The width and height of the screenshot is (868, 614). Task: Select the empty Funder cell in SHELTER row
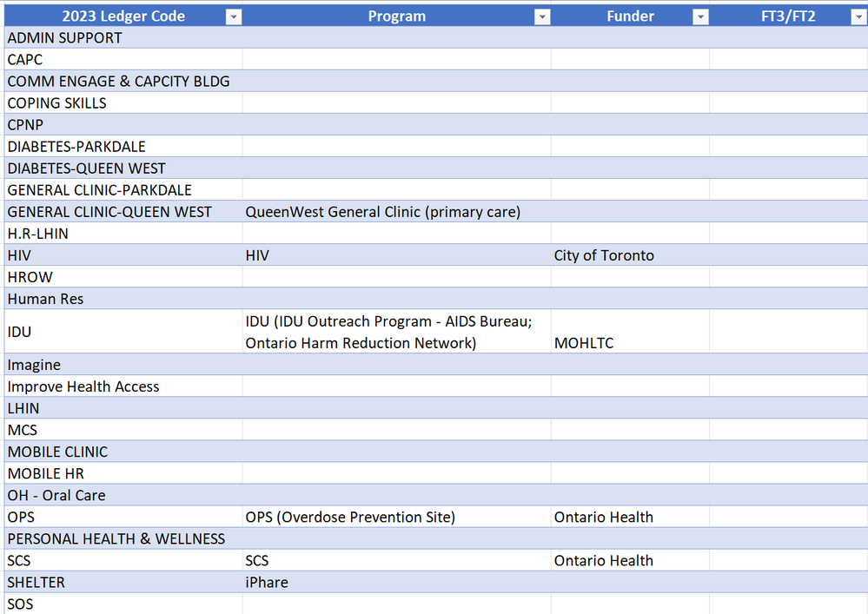pos(631,582)
